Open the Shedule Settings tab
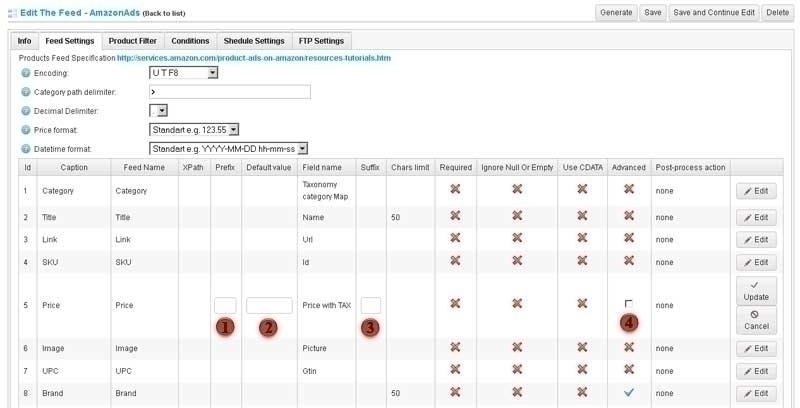The image size is (800, 408). [254, 41]
